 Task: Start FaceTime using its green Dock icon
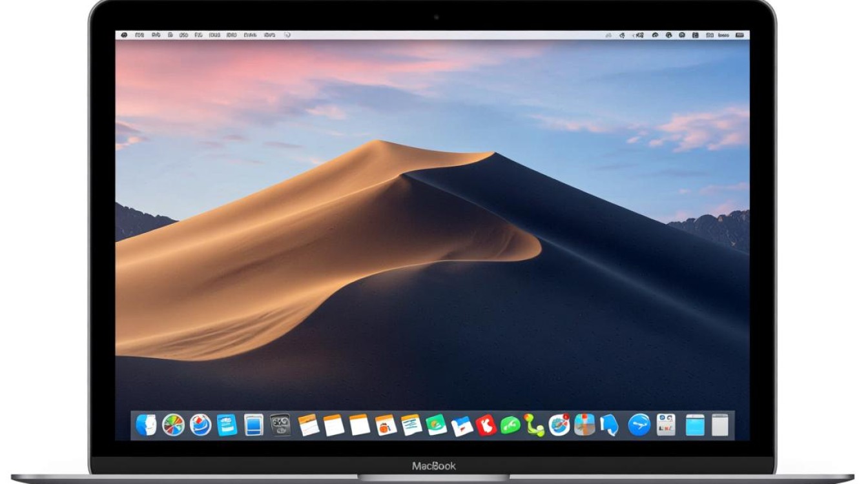pyautogui.click(x=509, y=426)
